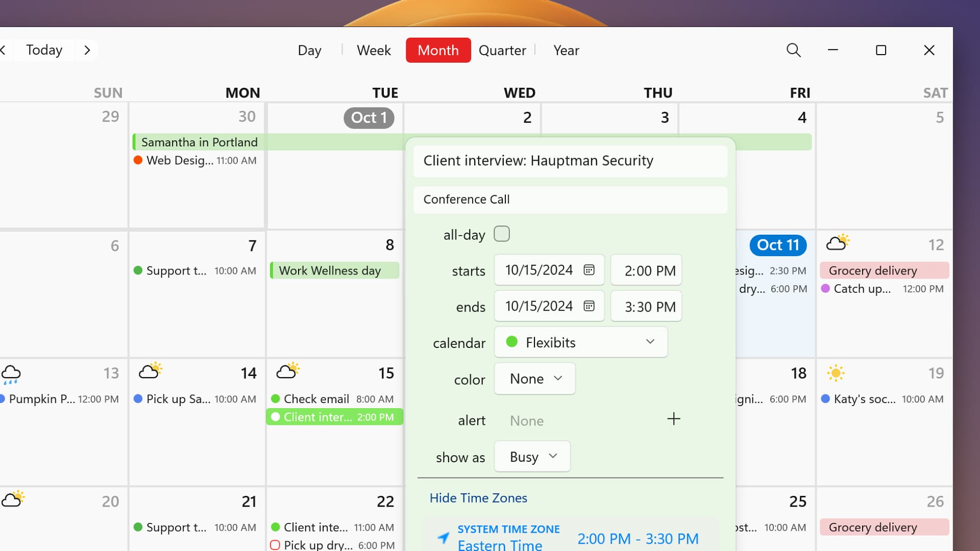Image resolution: width=980 pixels, height=551 pixels.
Task: Open the starts date calendar picker
Action: click(589, 270)
